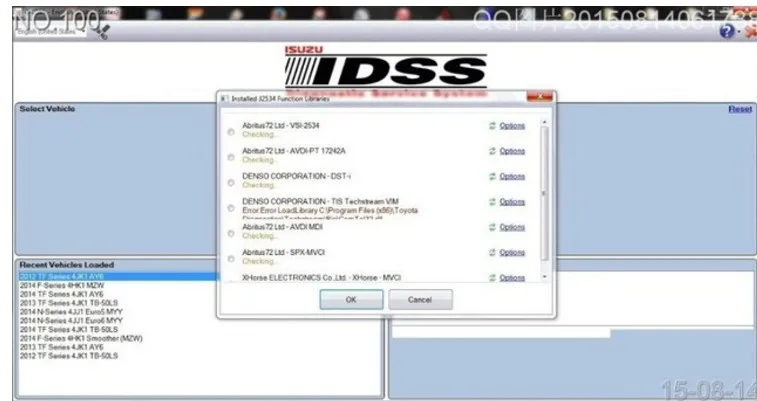Click refresh icon for DENSO DST-i
This screenshot has height=401, width=757.
point(492,177)
